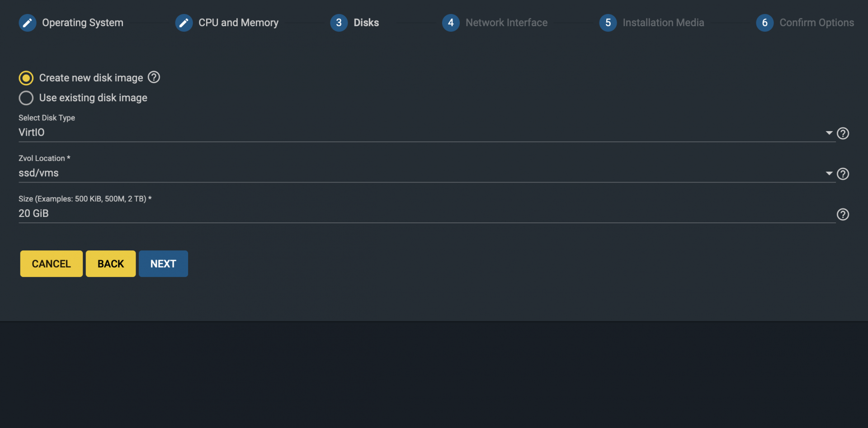
Task: Click the Operating System step pencil icon
Action: (x=28, y=23)
